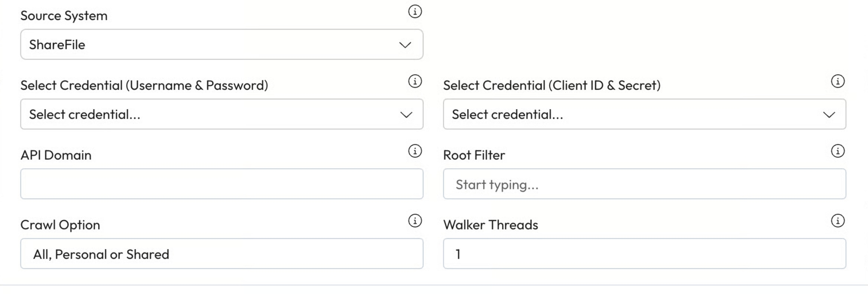Viewport: 868px width, 294px height.
Task: Select the Walker Threads field showing 1
Action: 644,254
